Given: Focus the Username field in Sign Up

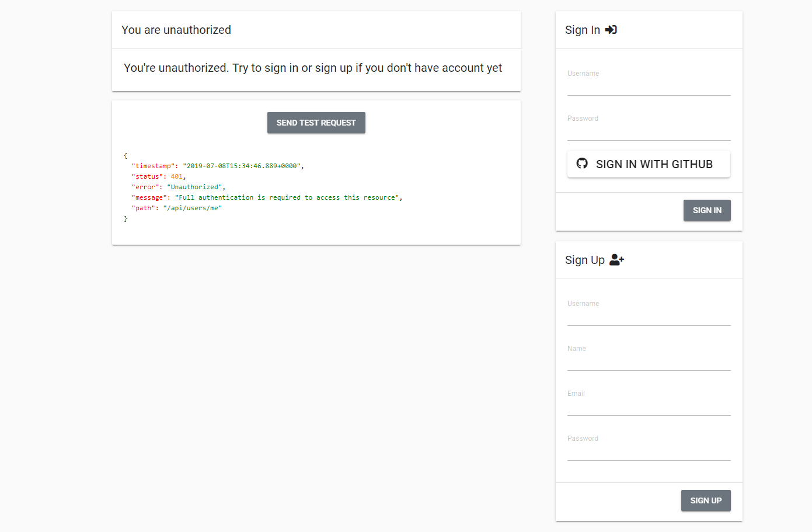Looking at the screenshot, I should click(x=649, y=315).
